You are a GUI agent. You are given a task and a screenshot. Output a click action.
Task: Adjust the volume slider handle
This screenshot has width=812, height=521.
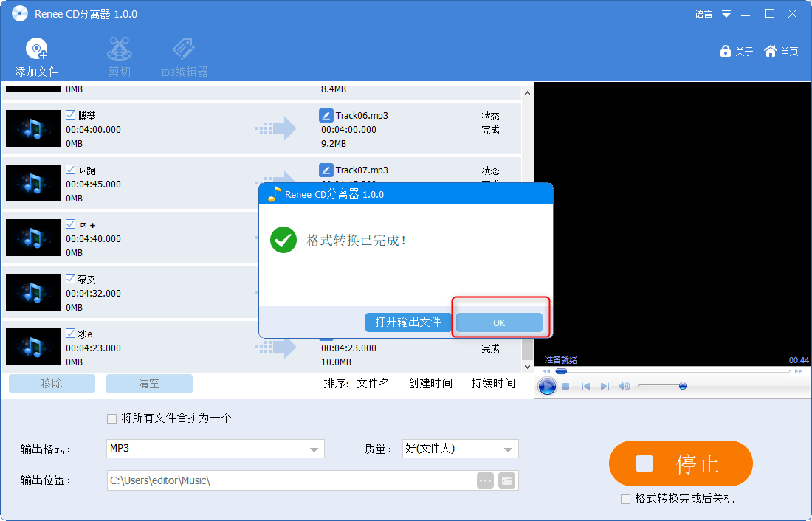683,386
